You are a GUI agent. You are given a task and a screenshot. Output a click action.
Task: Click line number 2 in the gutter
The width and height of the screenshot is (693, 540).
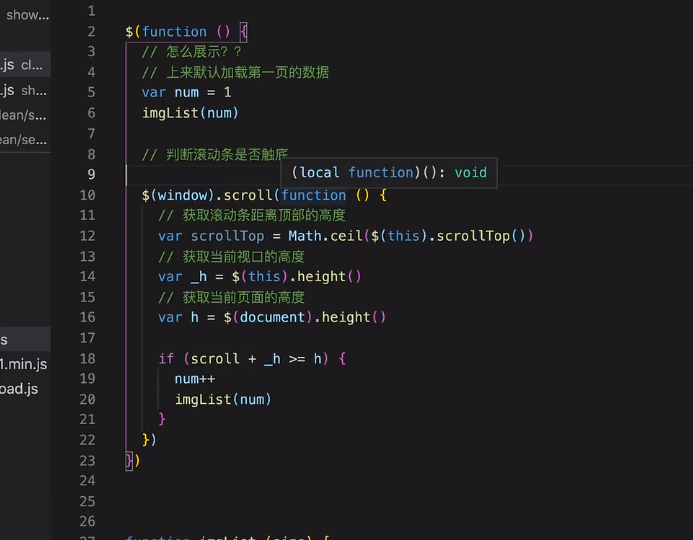coord(91,31)
